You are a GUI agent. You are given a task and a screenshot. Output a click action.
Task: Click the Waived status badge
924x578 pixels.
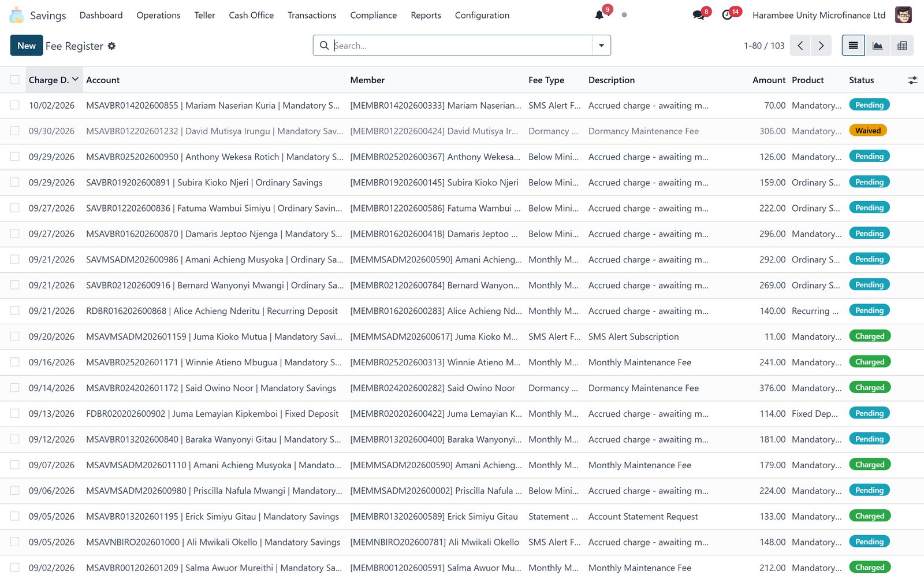click(867, 131)
